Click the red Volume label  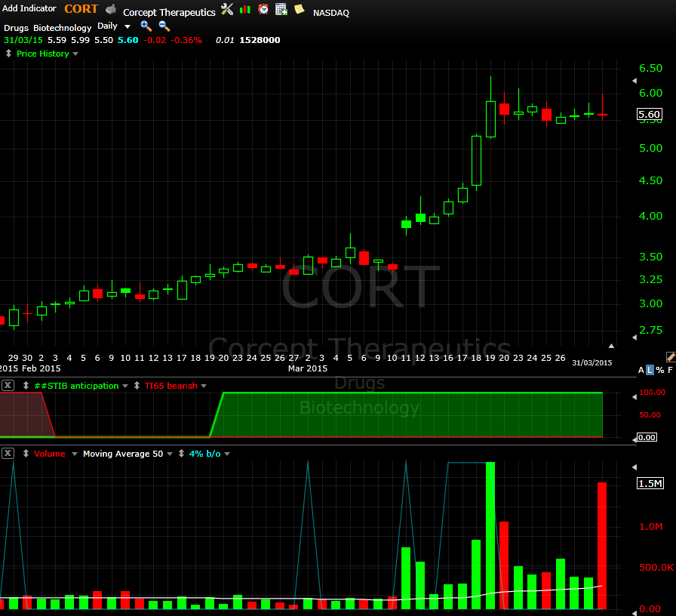[x=50, y=454]
